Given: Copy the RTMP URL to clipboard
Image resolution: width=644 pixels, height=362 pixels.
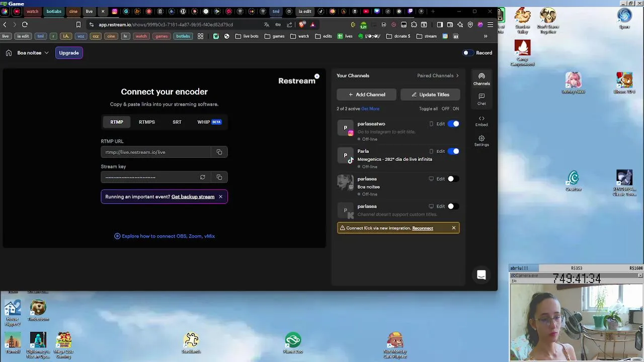Looking at the screenshot, I should pyautogui.click(x=219, y=152).
